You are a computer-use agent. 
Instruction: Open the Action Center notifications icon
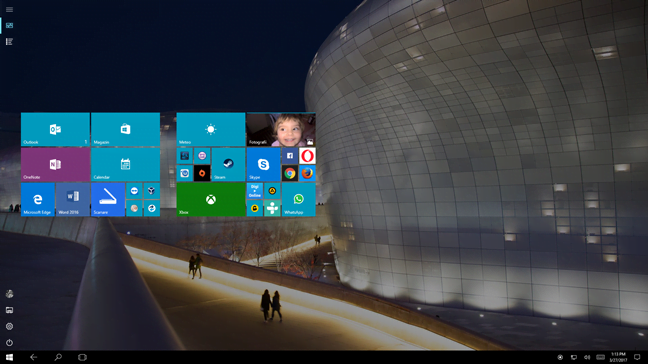click(637, 357)
